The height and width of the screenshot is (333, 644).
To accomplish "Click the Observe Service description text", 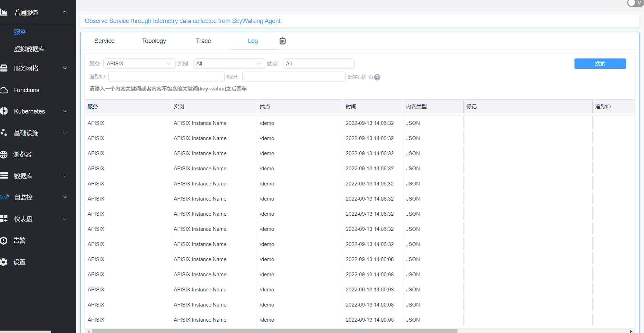I will (183, 21).
